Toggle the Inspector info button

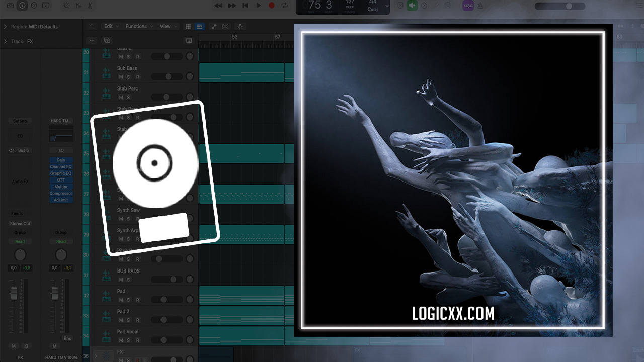pos(22,6)
